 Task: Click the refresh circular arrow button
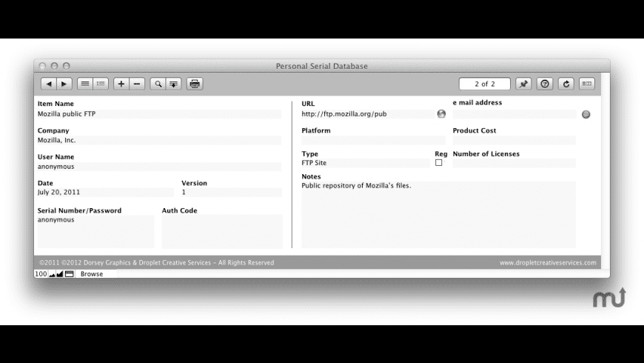[566, 84]
